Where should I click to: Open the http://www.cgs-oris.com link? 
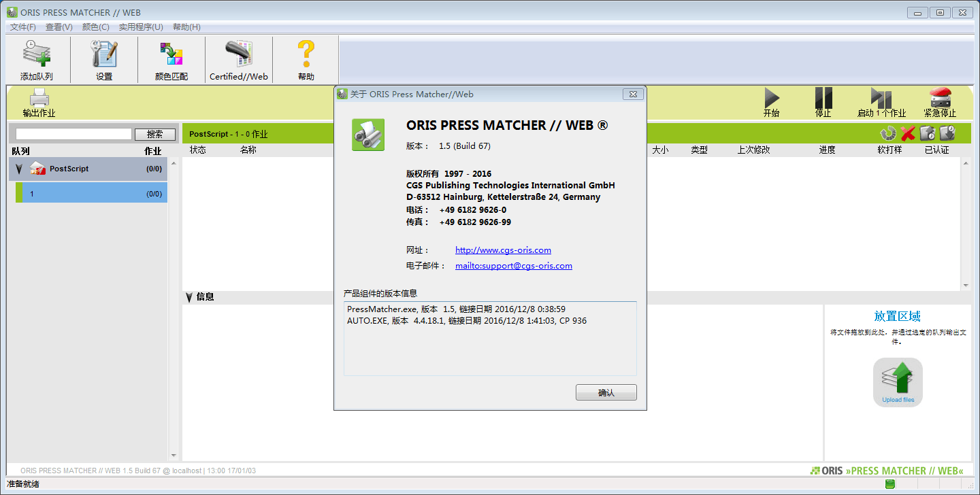(x=503, y=250)
